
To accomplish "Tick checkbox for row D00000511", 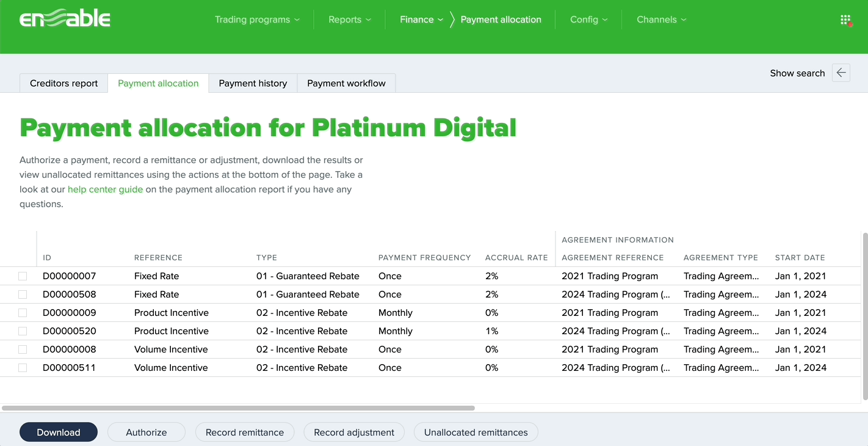I will (x=23, y=368).
